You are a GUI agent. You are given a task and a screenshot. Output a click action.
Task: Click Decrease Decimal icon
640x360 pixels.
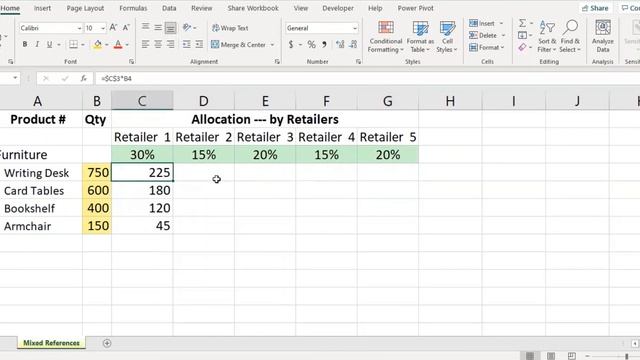(353, 44)
